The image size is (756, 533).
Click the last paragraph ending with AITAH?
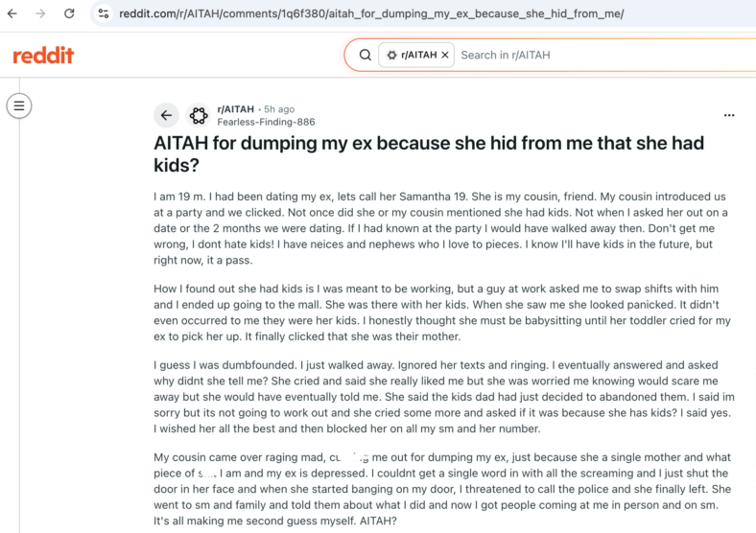tap(442, 489)
